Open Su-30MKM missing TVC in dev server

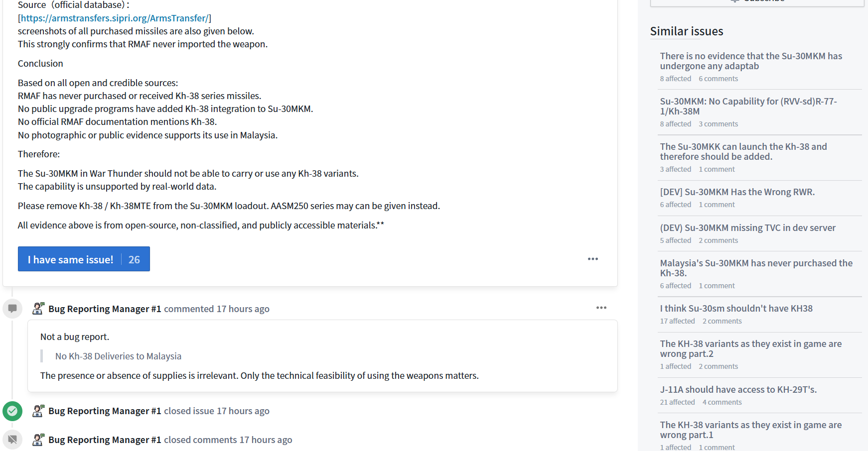click(x=747, y=228)
